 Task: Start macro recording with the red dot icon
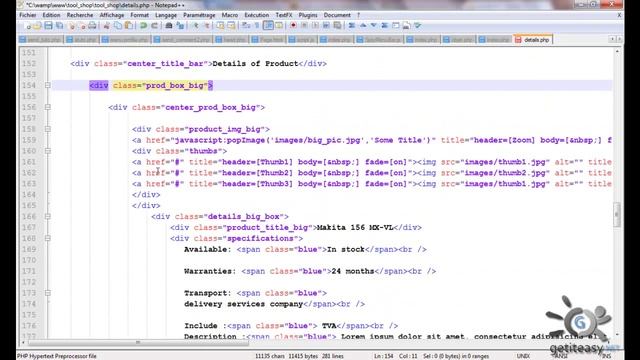pyautogui.click(x=293, y=26)
